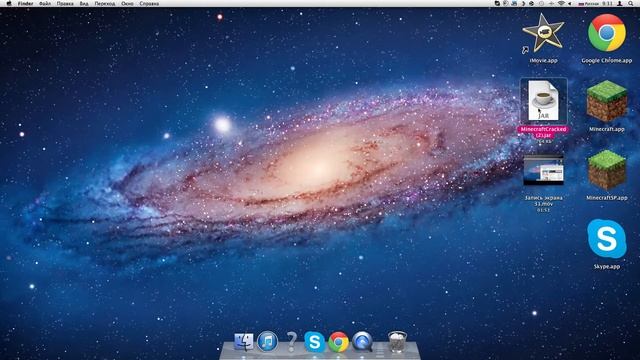Open the volume control in menu bar
Screen dimensions: 640x360
tap(570, 3)
